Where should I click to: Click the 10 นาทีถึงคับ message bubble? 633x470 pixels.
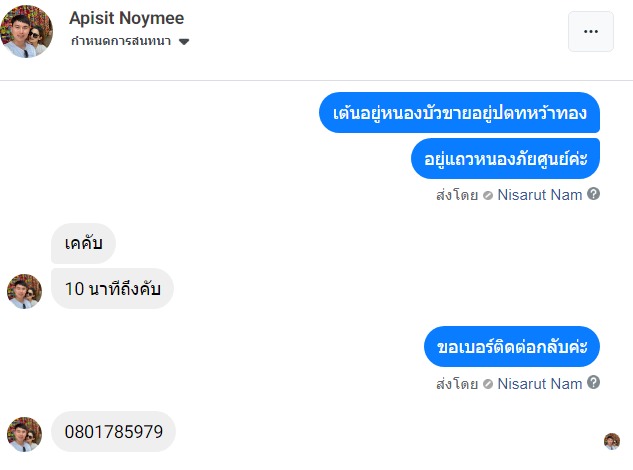(112, 288)
